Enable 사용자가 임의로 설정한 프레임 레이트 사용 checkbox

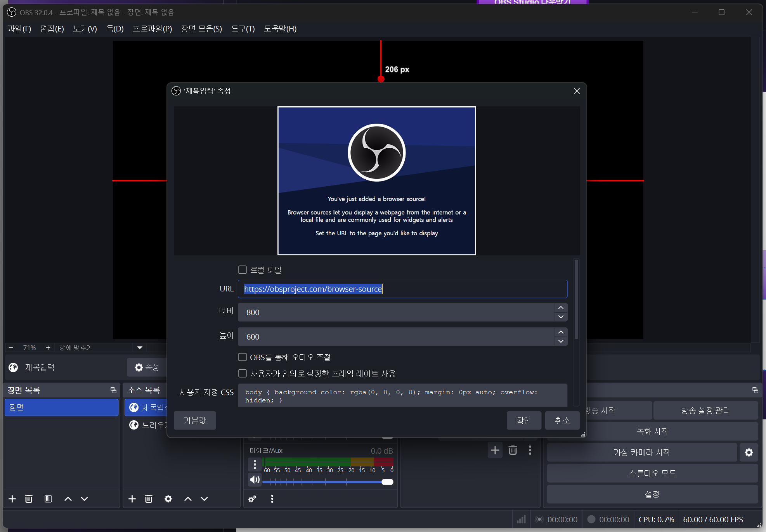click(243, 373)
